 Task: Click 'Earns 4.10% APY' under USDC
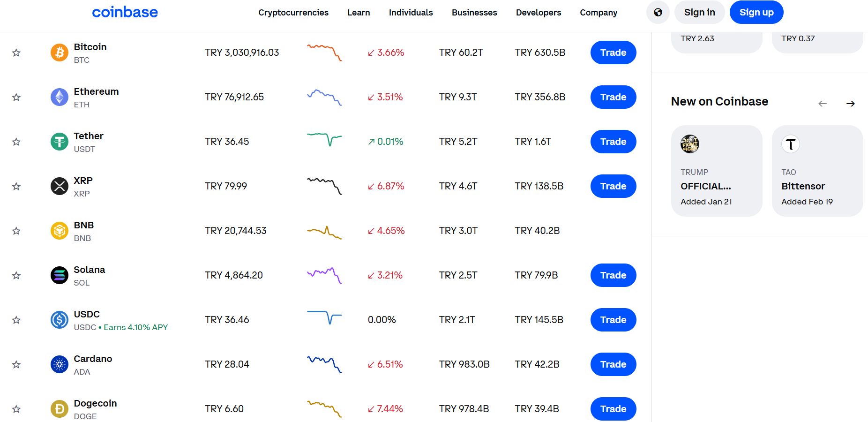[x=135, y=327]
